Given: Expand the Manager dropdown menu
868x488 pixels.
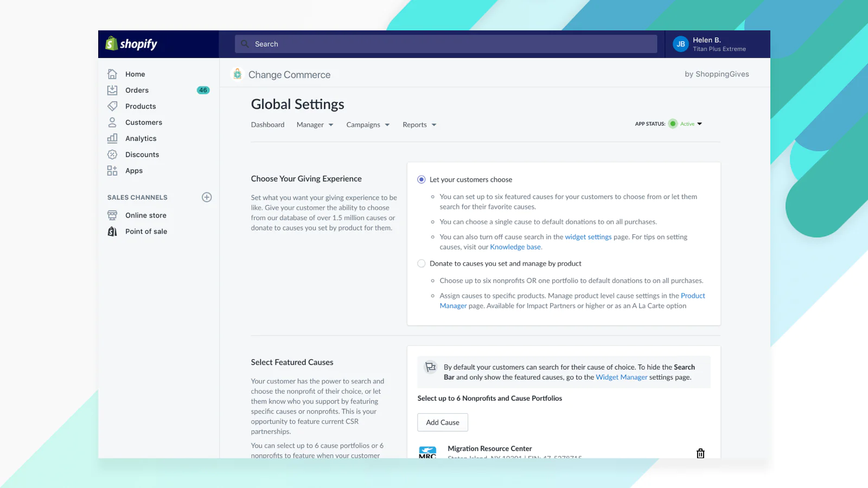Looking at the screenshot, I should click(x=315, y=125).
